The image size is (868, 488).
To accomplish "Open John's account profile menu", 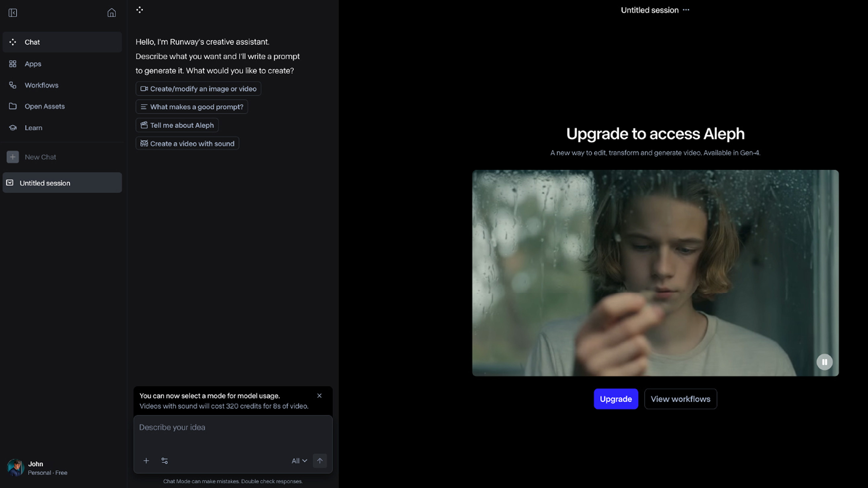I will point(37,468).
